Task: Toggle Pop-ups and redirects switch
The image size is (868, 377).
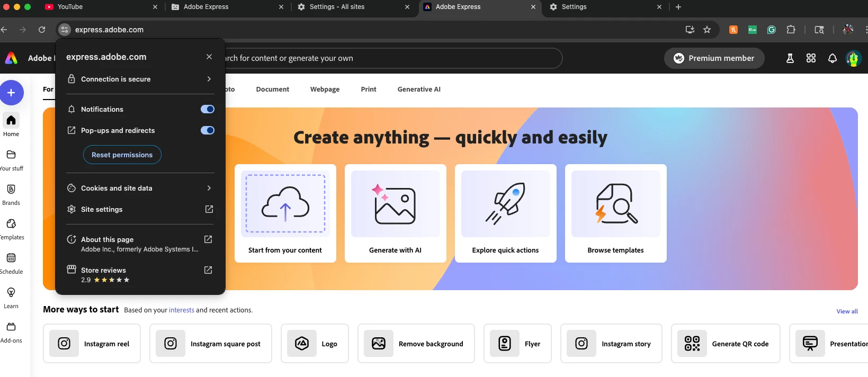Action: pyautogui.click(x=208, y=130)
